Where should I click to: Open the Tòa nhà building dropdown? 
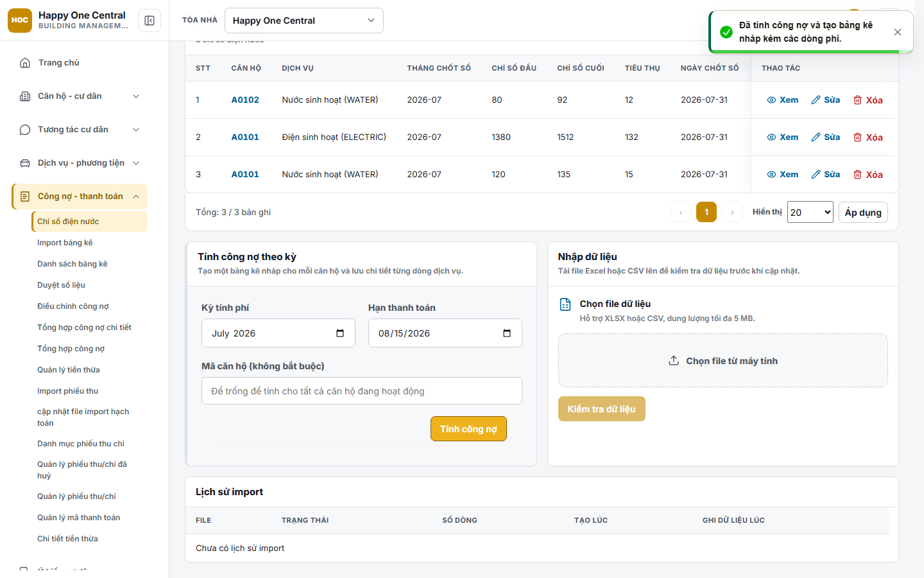pos(304,21)
